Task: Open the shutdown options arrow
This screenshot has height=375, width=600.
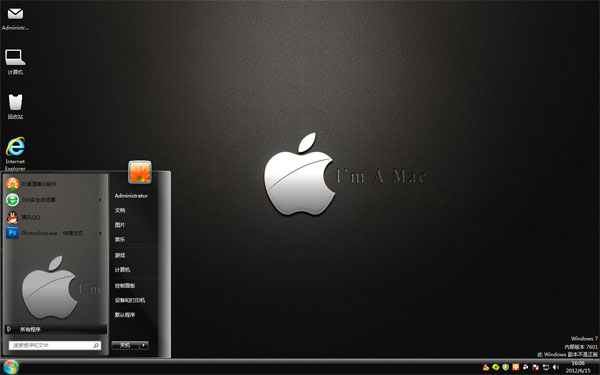Action: click(144, 345)
